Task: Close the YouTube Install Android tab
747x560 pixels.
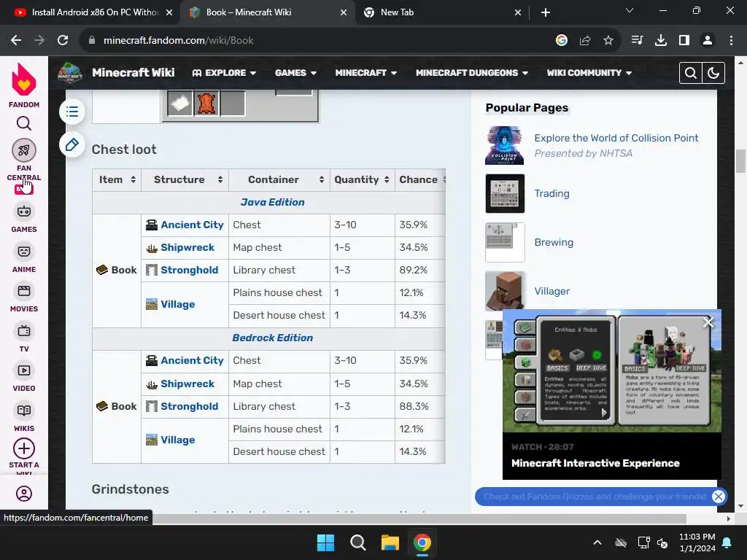Action: (x=169, y=12)
